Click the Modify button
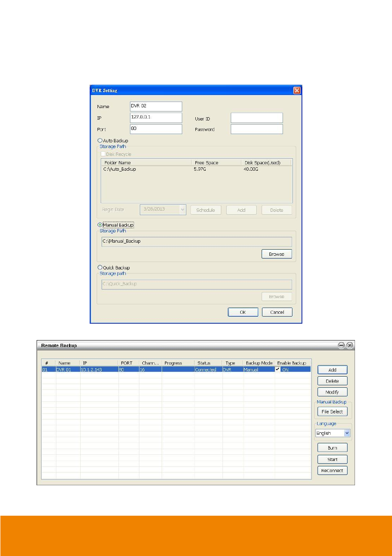Image resolution: width=392 pixels, height=556 pixels. (x=332, y=392)
